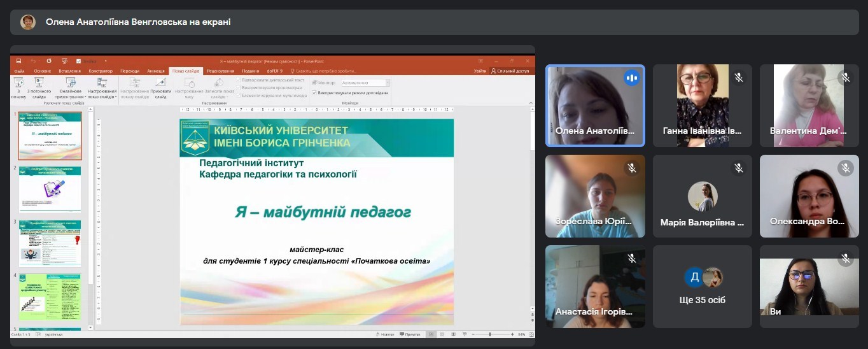Open the 'doPDF 9' ribbon tab
Screen dimensions: 868x349
(275, 71)
